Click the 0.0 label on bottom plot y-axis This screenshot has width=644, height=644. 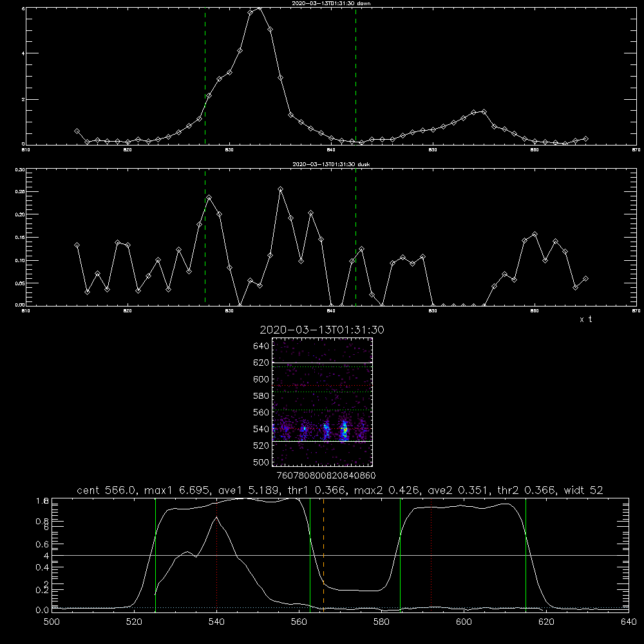pos(43,611)
